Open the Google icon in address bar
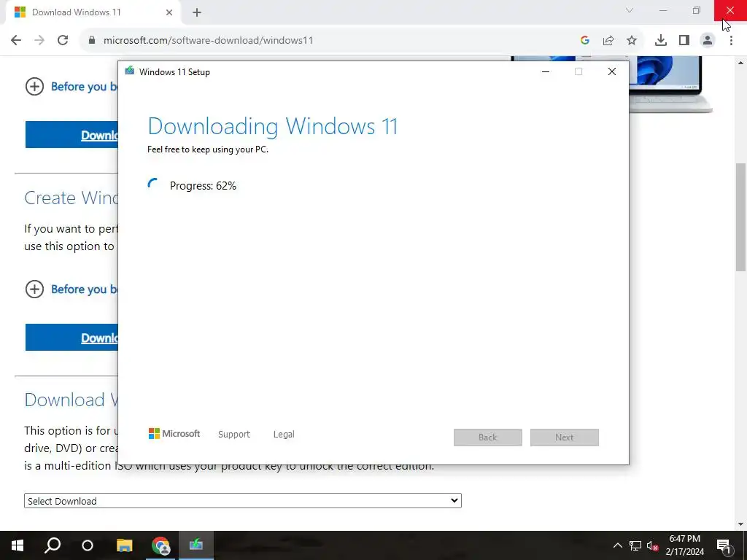Image resolution: width=747 pixels, height=560 pixels. click(x=585, y=41)
